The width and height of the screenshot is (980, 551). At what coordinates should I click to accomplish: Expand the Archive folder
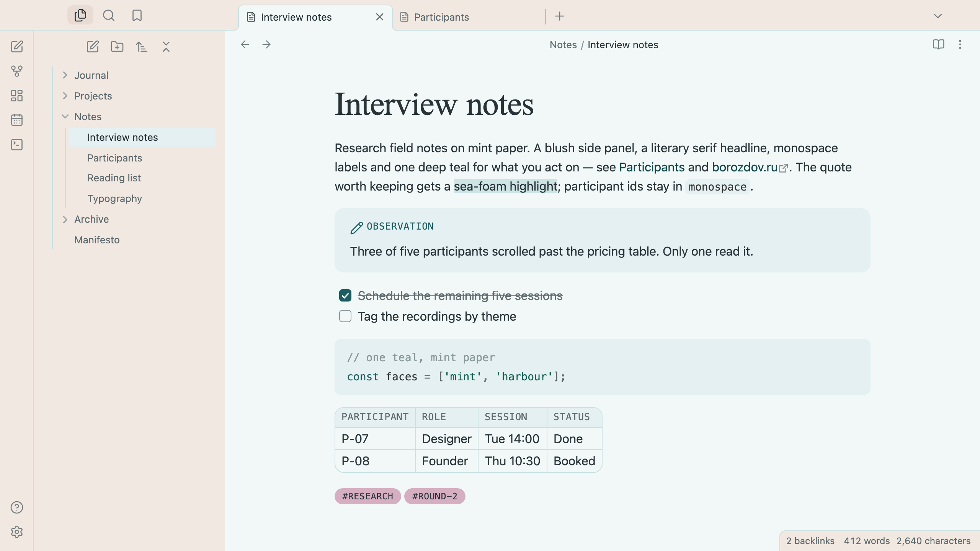point(65,219)
